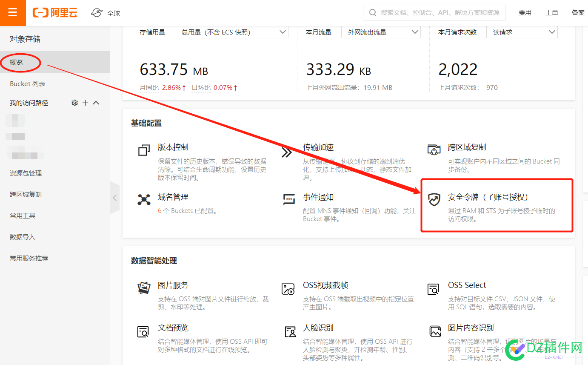Open 版本控制 configuration link

click(173, 147)
